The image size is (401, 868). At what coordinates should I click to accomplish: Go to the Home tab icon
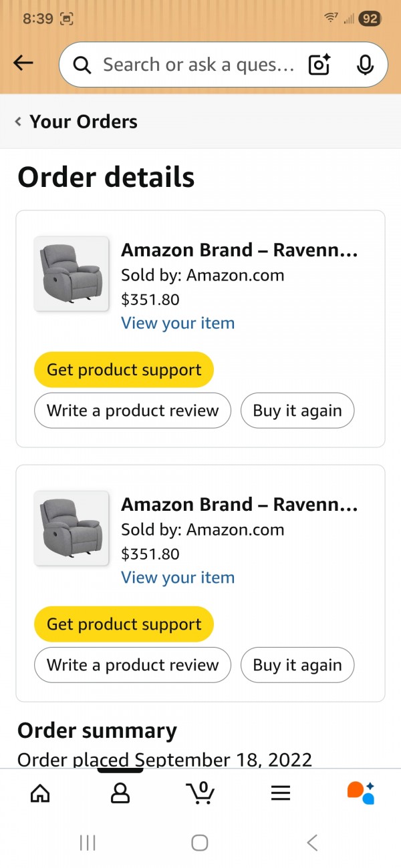coord(40,793)
